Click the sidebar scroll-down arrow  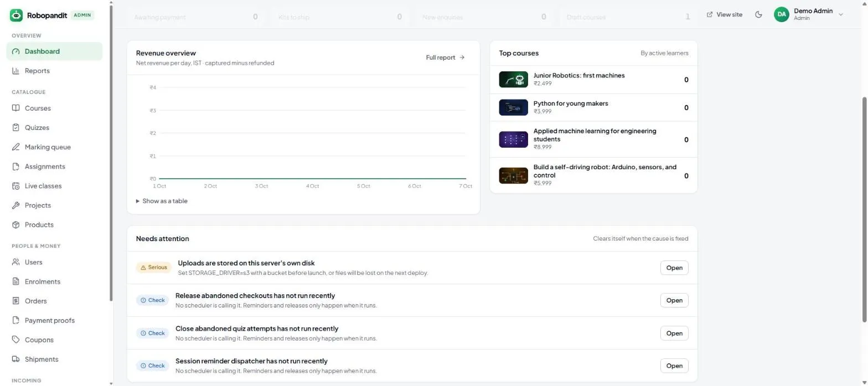111,383
